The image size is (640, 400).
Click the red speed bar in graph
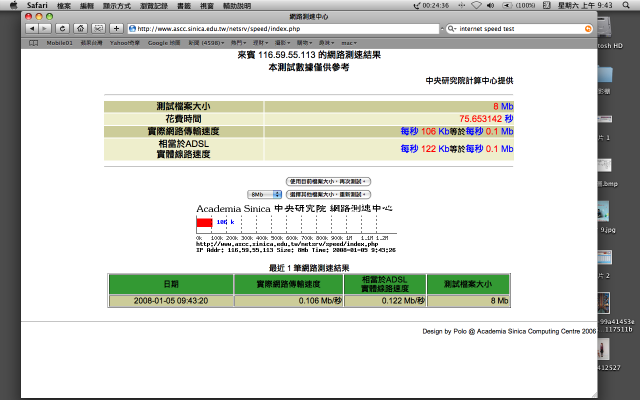tap(204, 222)
